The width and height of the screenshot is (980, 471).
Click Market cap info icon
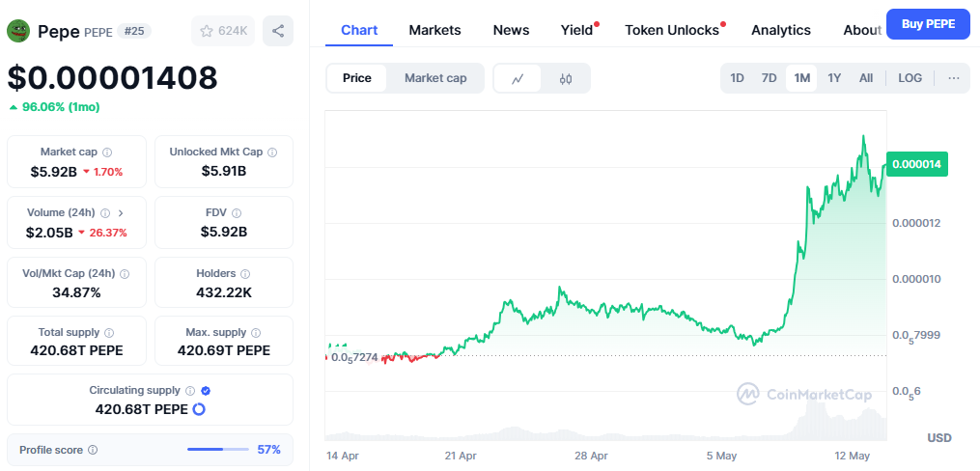click(107, 152)
